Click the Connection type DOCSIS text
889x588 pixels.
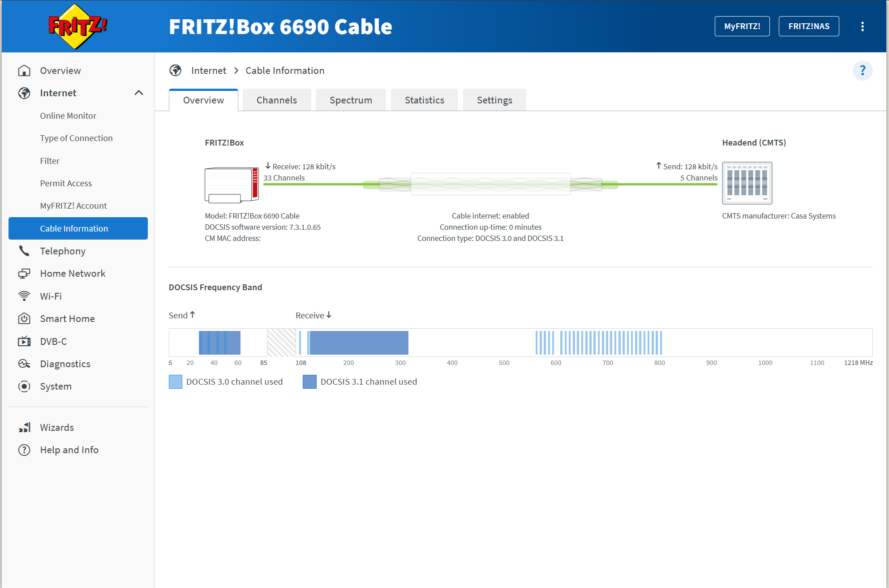pyautogui.click(x=490, y=238)
